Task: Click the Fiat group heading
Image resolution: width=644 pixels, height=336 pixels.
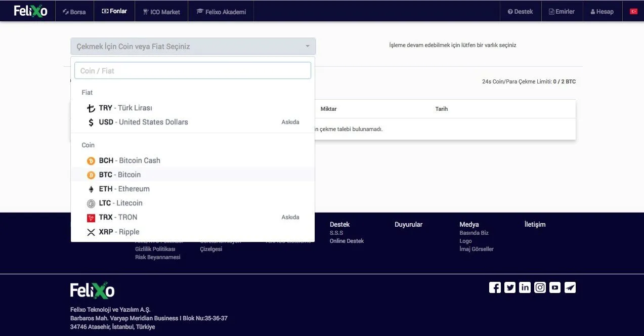Action: coord(87,93)
